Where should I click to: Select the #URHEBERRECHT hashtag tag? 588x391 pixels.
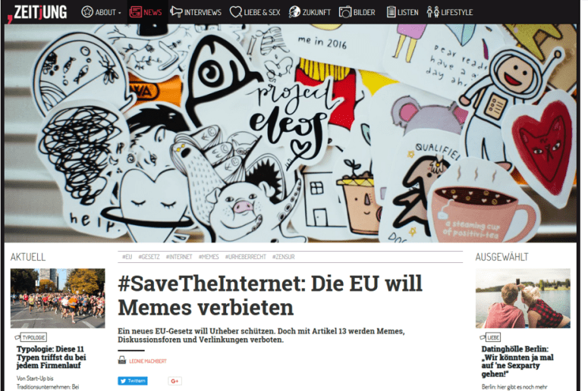245,257
